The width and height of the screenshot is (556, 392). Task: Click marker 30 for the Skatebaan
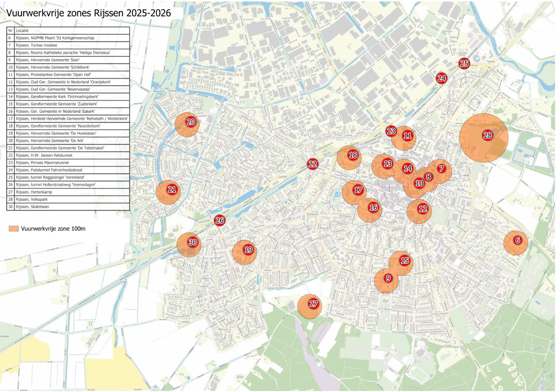(193, 242)
